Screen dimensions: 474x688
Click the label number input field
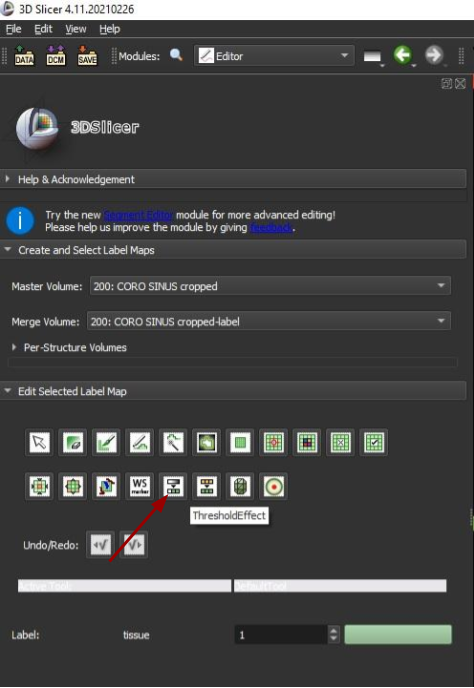(281, 634)
